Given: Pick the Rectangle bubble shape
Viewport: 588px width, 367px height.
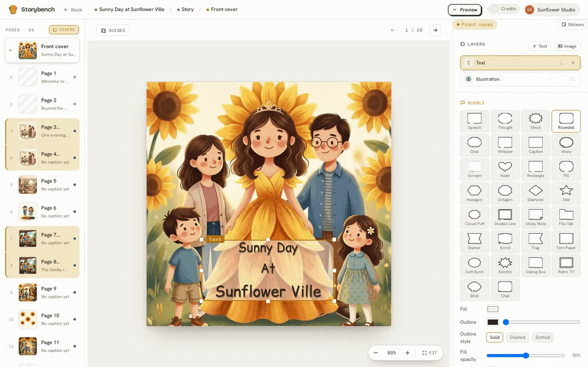Looking at the screenshot, I should (536, 169).
